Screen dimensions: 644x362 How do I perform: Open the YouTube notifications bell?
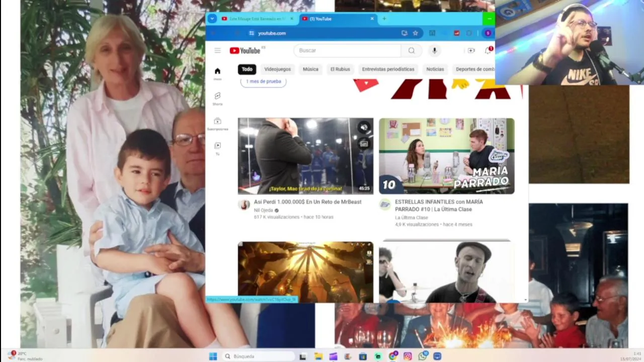488,50
